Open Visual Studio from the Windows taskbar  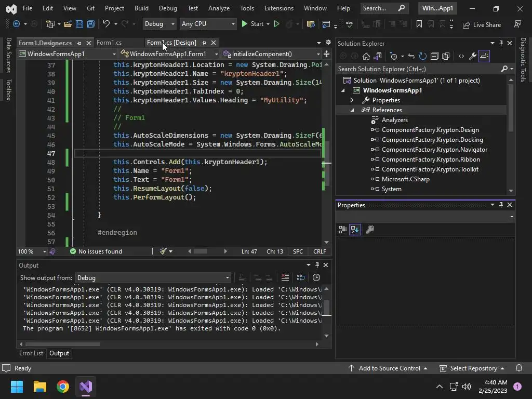86,387
